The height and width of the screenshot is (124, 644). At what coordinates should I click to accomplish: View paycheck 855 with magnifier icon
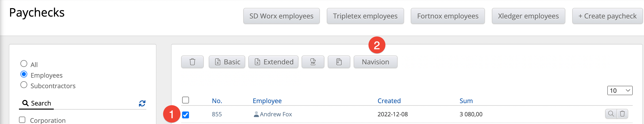point(611,114)
